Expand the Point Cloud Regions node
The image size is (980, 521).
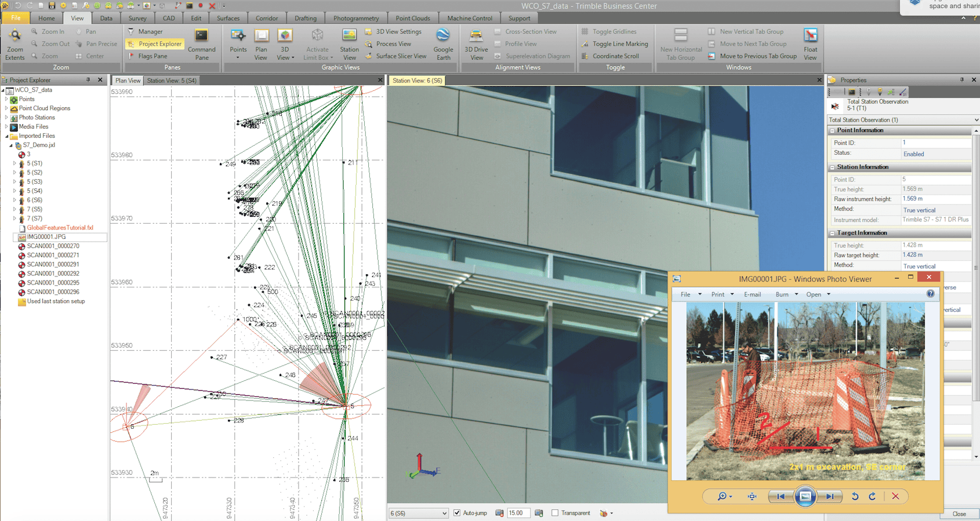click(6, 108)
